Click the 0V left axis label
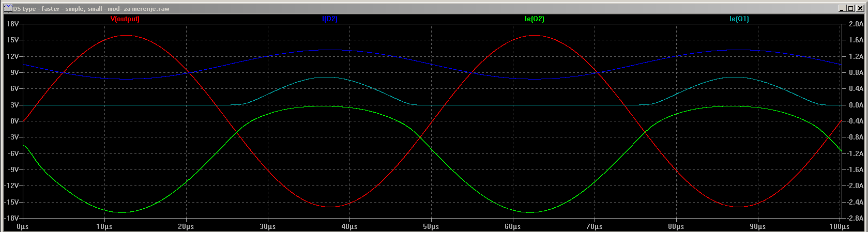The height and width of the screenshot is (232, 868). [14, 121]
